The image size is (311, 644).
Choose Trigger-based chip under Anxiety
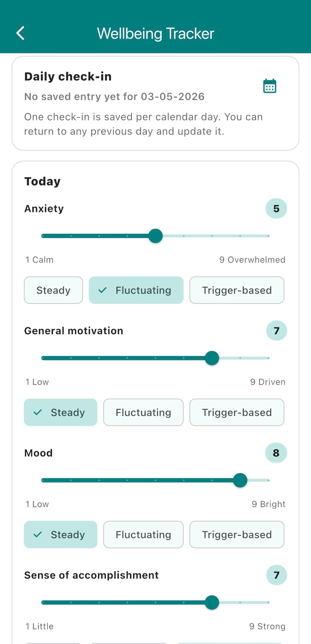pos(237,290)
